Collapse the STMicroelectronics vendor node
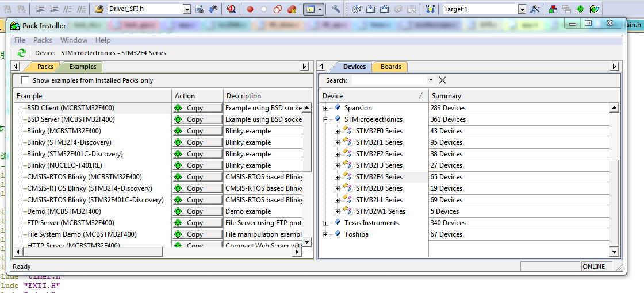Screen dimensions: 644x293 pyautogui.click(x=325, y=119)
